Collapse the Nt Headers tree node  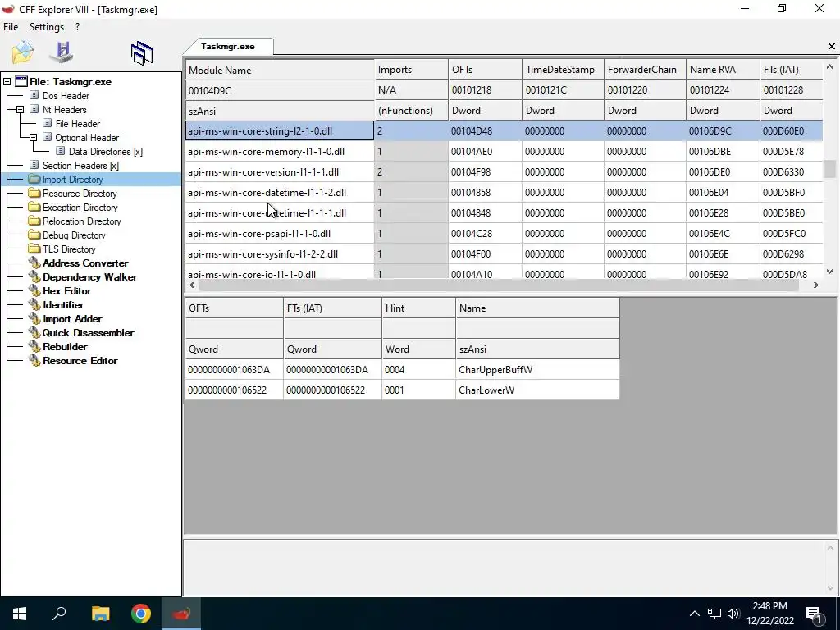point(20,110)
